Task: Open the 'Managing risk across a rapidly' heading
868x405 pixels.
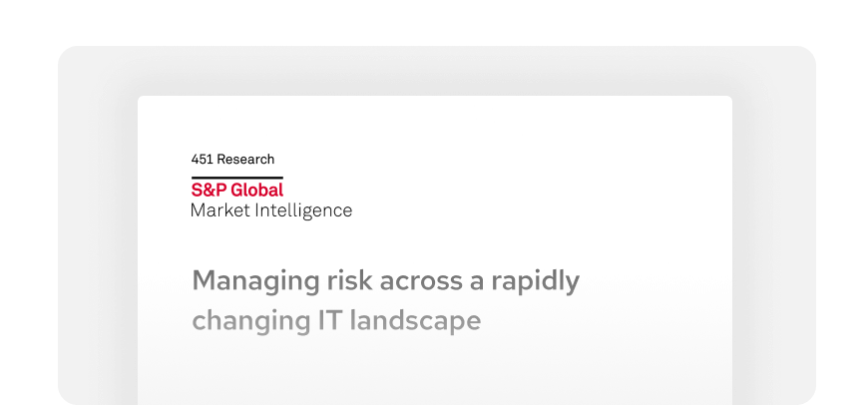Action: (x=385, y=281)
